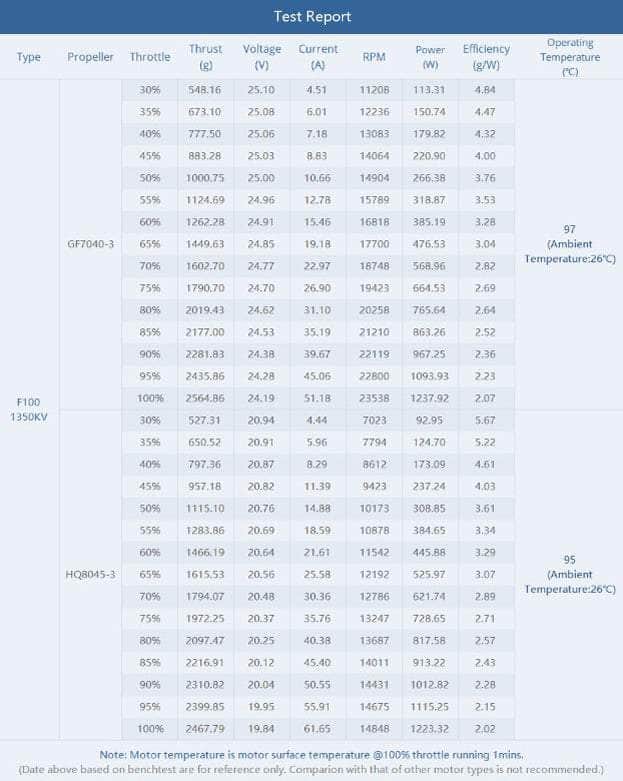Click the Power (W) column header
This screenshot has height=781, width=623.
430,57
